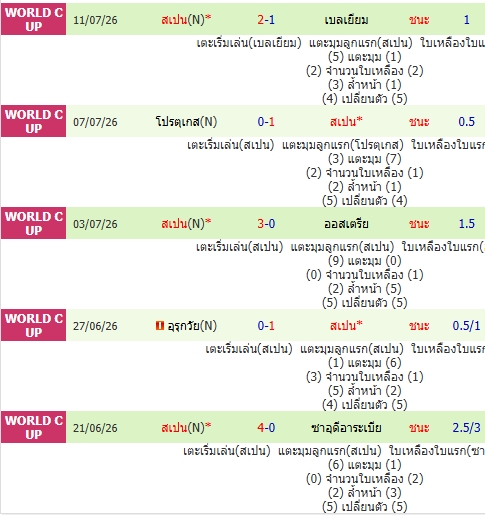Click team name โปรตุเกส(N)
The width and height of the screenshot is (485, 515).
pyautogui.click(x=186, y=122)
